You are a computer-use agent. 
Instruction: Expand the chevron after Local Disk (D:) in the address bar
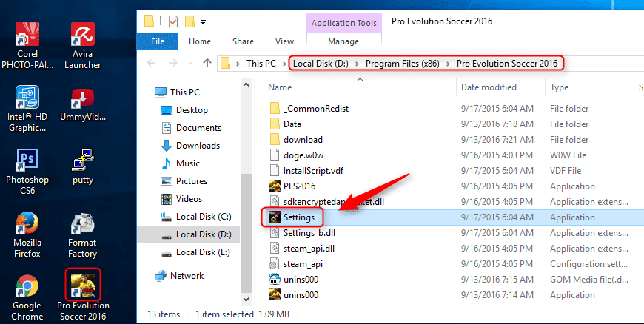click(x=357, y=64)
